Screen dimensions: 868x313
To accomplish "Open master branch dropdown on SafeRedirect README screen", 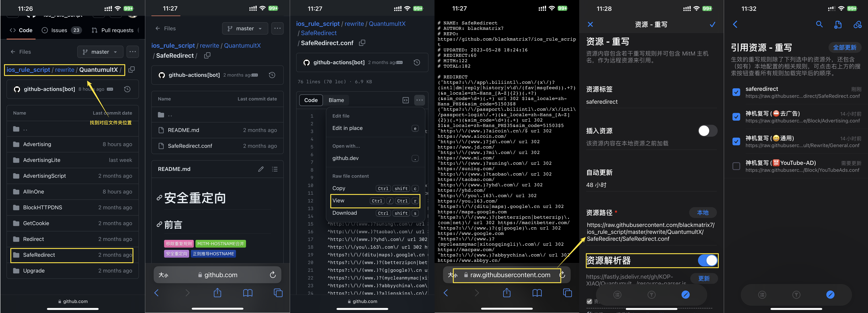I will point(245,29).
